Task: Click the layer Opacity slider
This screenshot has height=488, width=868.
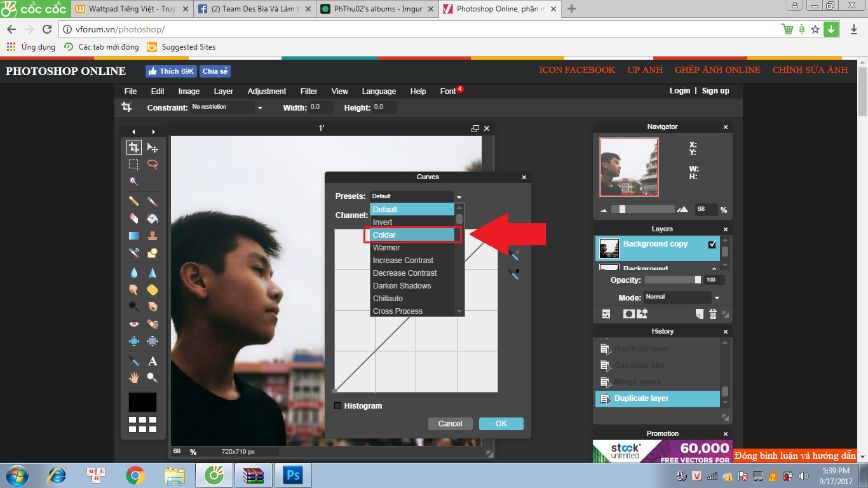Action: [672, 280]
